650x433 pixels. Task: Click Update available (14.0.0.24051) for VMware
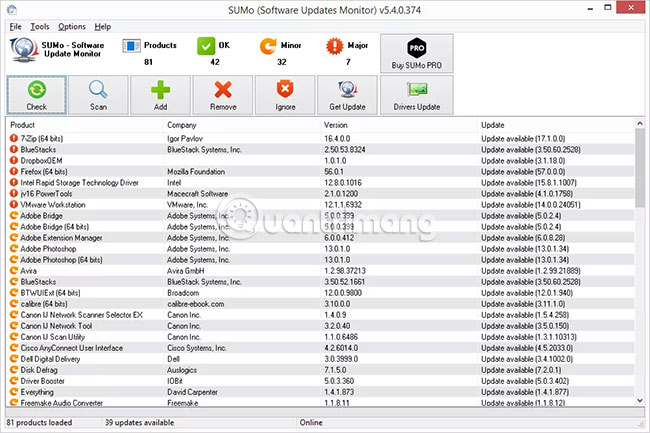[531, 205]
